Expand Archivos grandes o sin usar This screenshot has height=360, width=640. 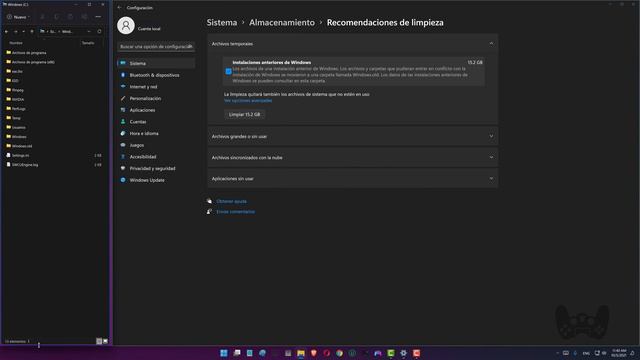tap(353, 136)
